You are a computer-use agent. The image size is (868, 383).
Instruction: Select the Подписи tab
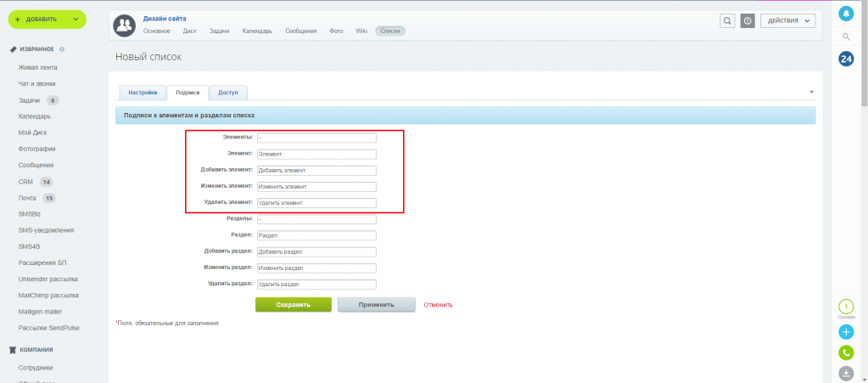click(188, 93)
